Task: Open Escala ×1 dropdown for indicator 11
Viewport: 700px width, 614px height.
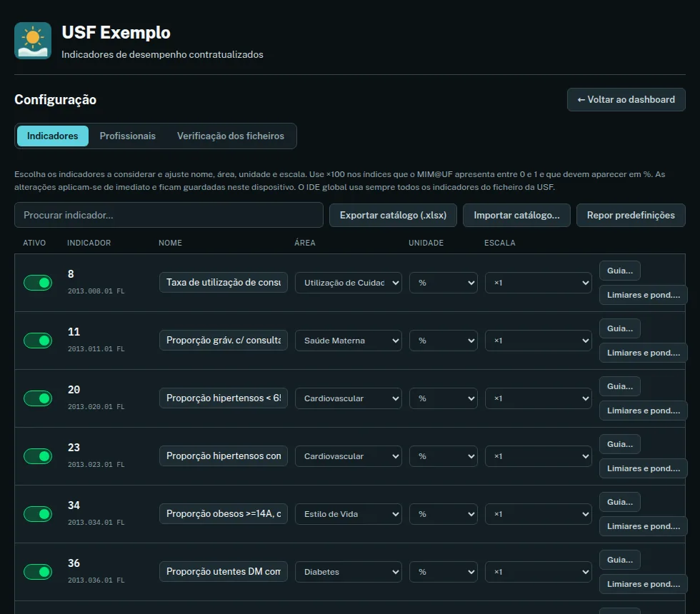Action: 539,341
